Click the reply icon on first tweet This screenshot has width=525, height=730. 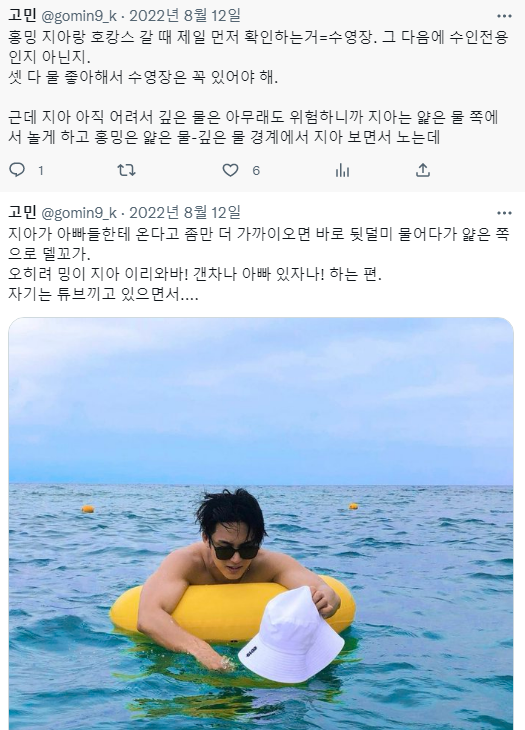(x=17, y=170)
